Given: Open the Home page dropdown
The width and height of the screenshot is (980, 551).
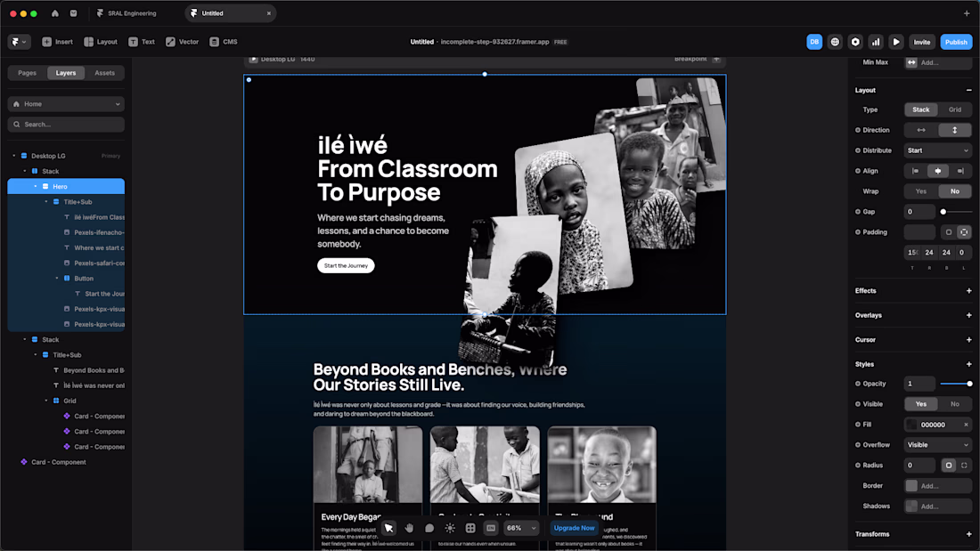Looking at the screenshot, I should click(x=66, y=104).
